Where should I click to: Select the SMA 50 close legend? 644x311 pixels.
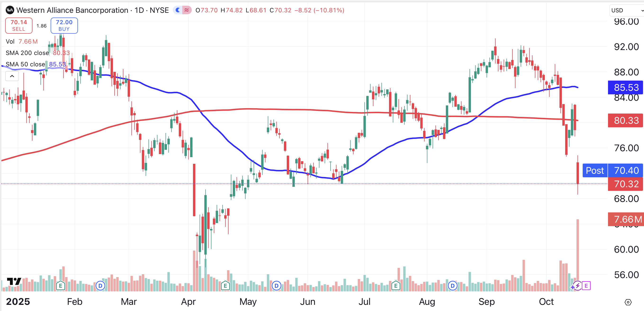click(x=25, y=64)
